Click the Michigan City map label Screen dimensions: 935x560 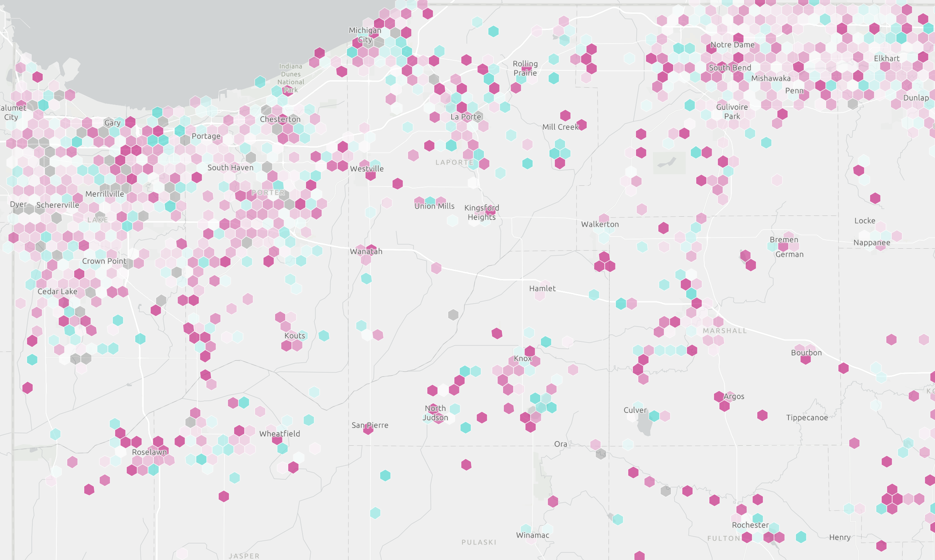365,35
